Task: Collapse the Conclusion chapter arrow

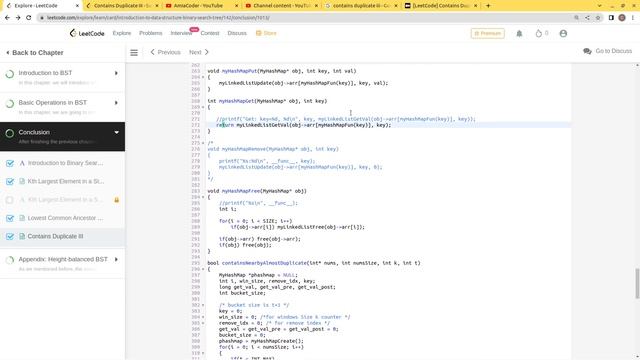Action: pyautogui.click(x=116, y=132)
